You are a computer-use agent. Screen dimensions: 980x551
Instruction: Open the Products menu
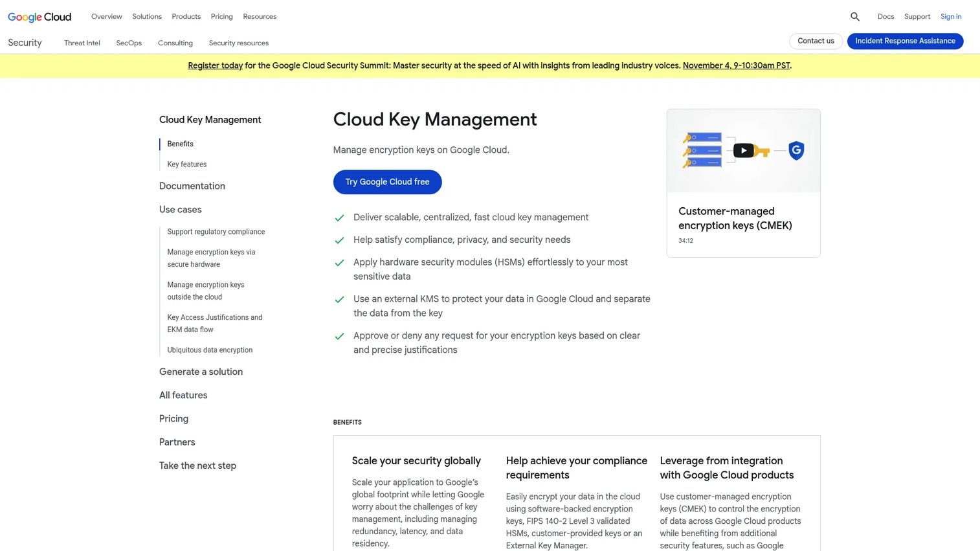[186, 17]
